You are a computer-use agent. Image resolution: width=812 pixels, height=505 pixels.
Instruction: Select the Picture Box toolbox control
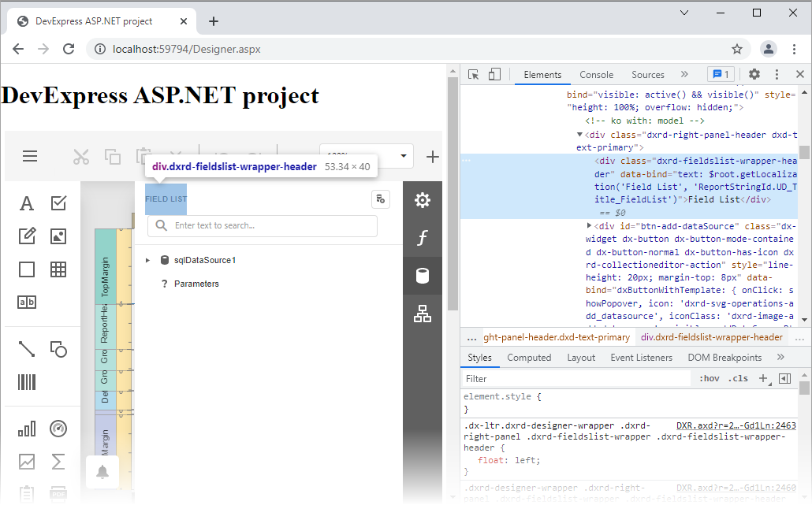58,236
